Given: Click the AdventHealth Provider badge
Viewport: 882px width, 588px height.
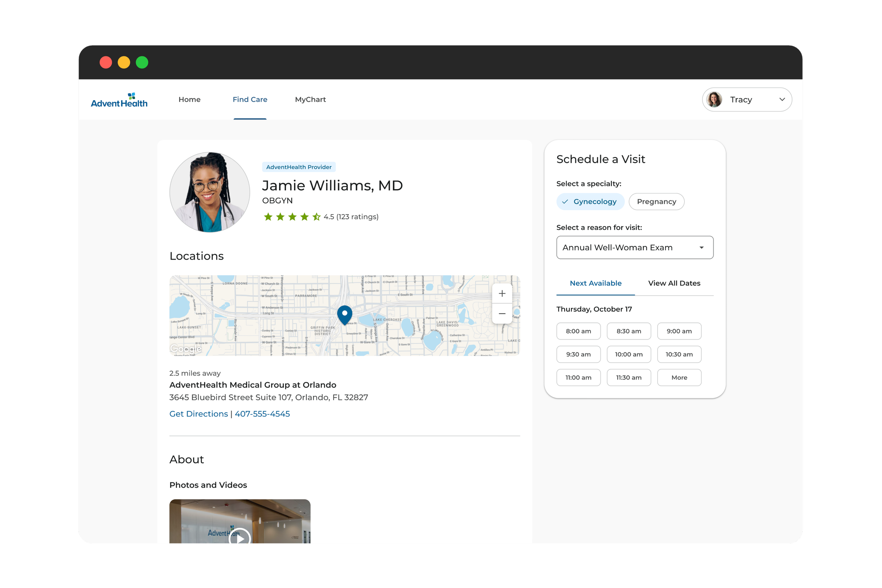Looking at the screenshot, I should pos(299,167).
